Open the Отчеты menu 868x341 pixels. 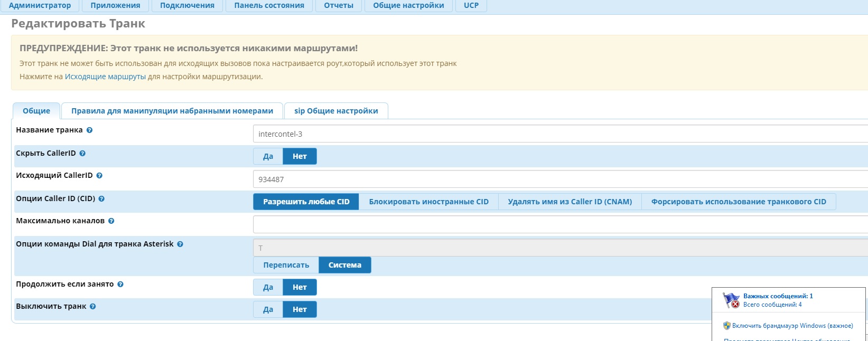[338, 5]
